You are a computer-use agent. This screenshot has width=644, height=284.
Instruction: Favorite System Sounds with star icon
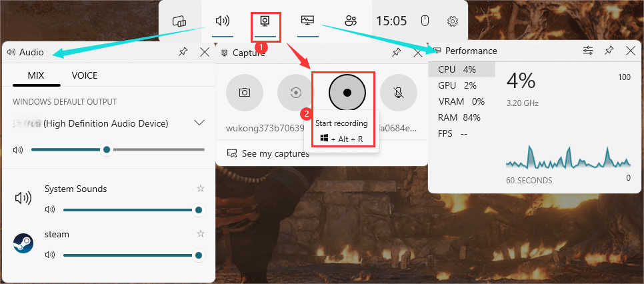[201, 188]
